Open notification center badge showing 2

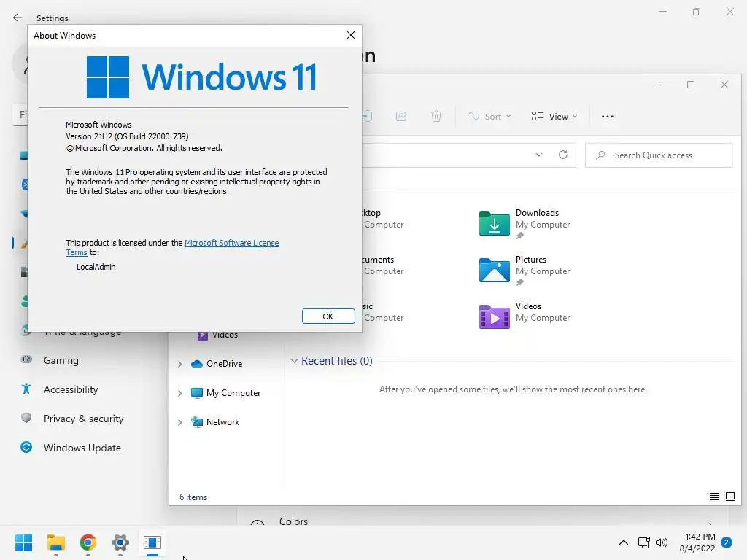click(727, 542)
